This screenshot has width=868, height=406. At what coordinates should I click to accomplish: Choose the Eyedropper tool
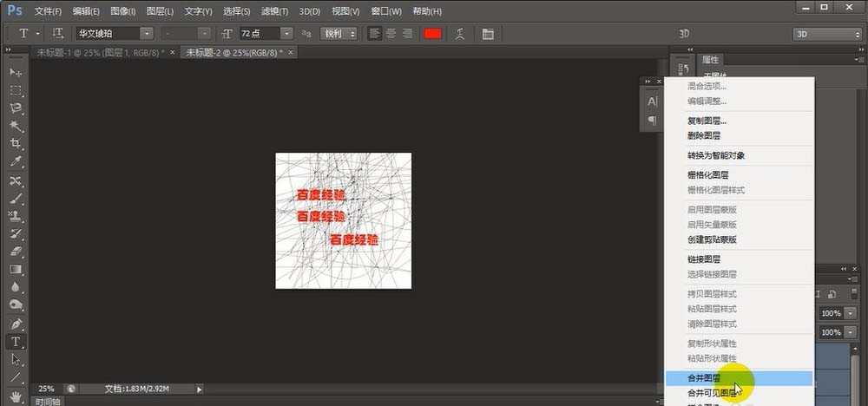[x=16, y=162]
